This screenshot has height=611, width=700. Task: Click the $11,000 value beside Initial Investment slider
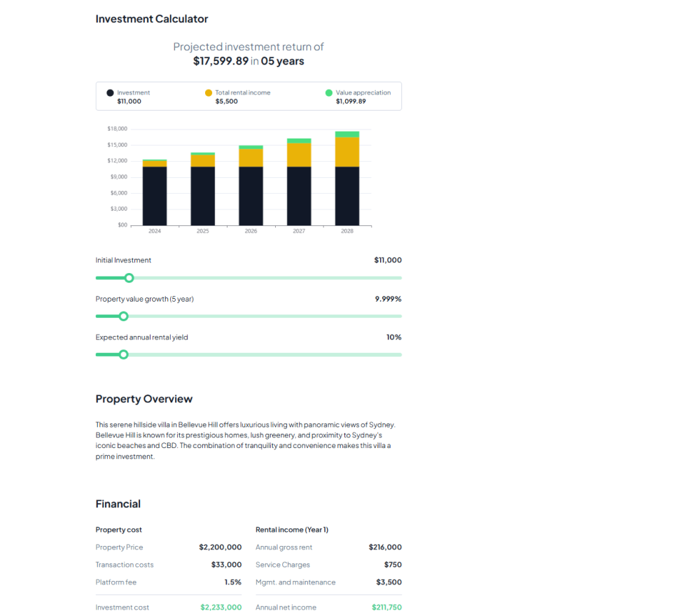pos(388,260)
